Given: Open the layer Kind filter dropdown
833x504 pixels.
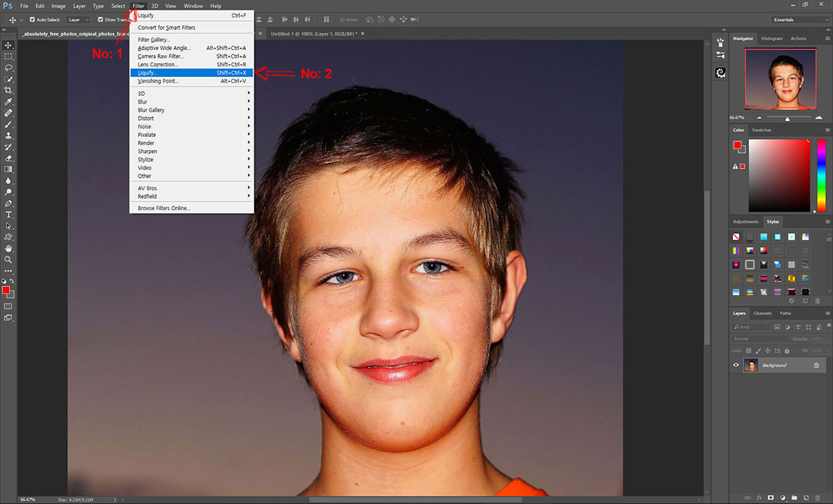Looking at the screenshot, I should (750, 327).
